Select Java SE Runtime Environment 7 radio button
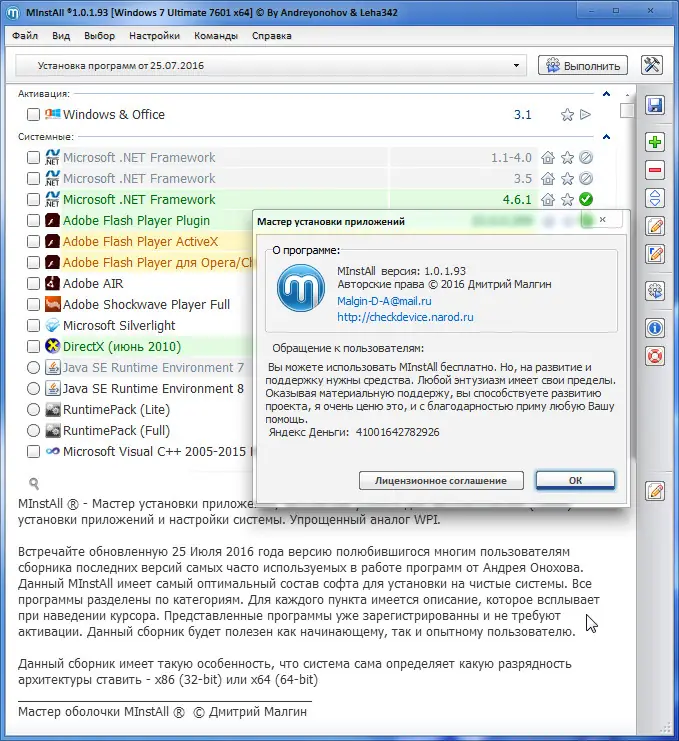The height and width of the screenshot is (741, 679). point(34,368)
